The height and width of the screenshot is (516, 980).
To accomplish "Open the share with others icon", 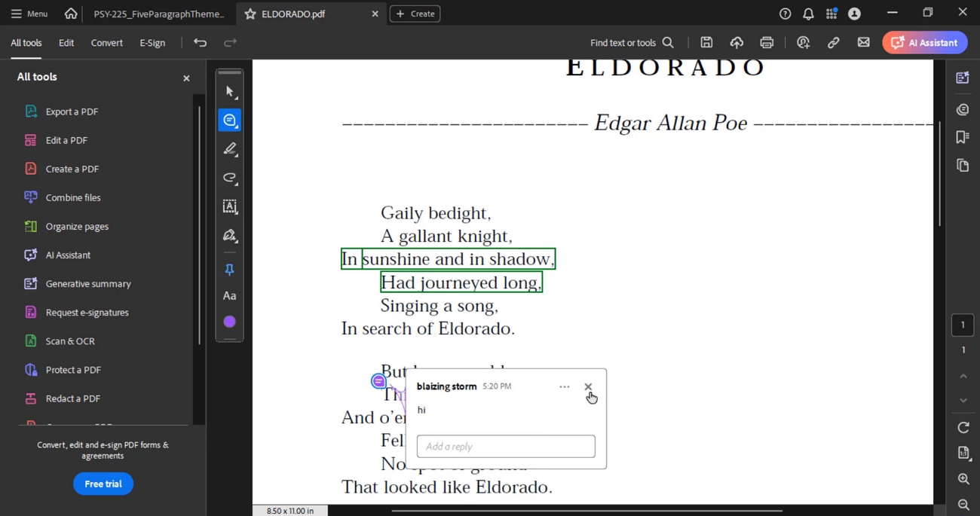I will [x=804, y=43].
